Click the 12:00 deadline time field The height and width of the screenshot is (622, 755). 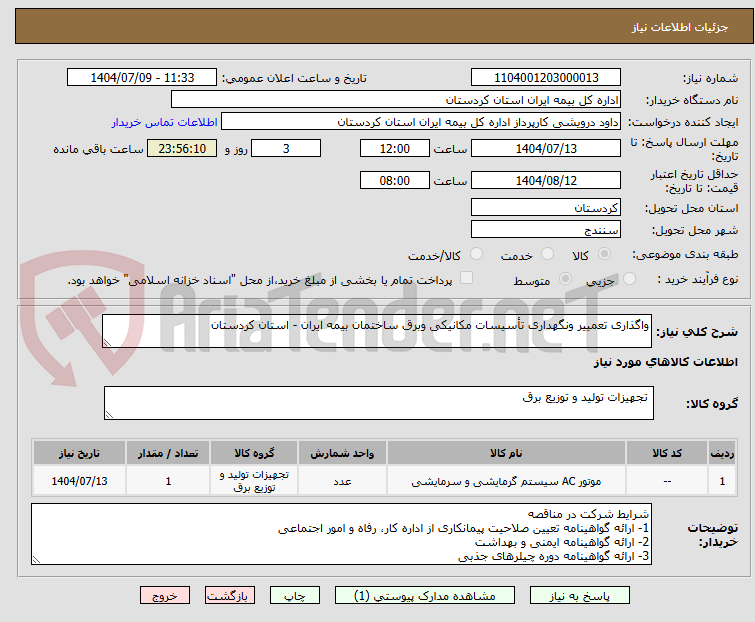394,149
